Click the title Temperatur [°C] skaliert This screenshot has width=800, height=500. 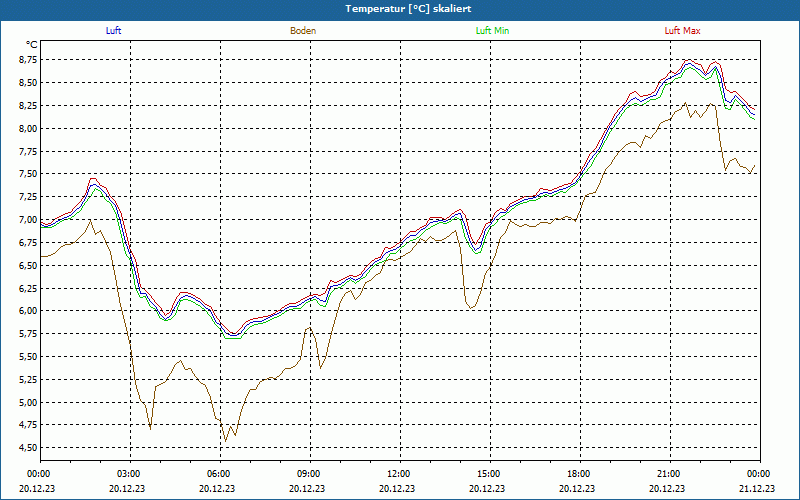point(408,9)
